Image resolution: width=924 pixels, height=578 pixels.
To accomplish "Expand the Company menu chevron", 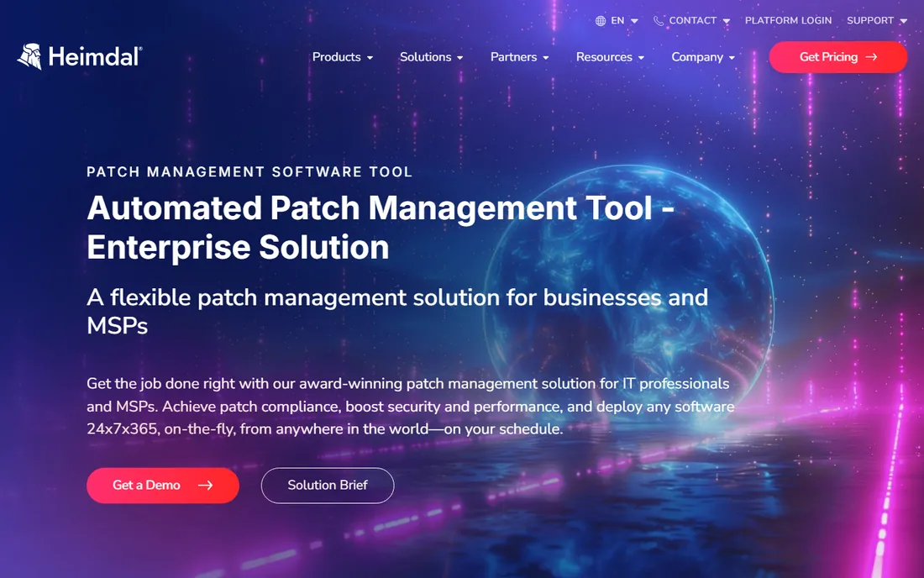I will [732, 58].
